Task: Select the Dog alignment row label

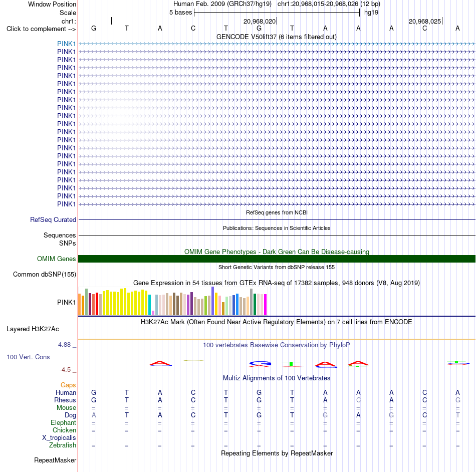Action: click(x=70, y=415)
